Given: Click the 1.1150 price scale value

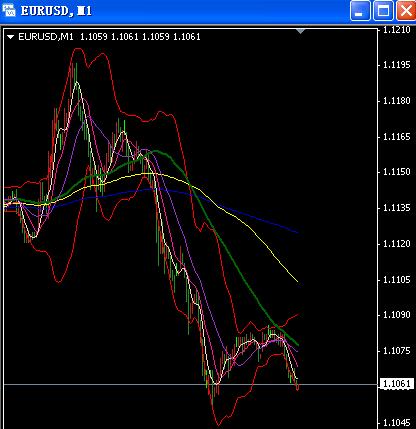Looking at the screenshot, I should click(396, 172).
